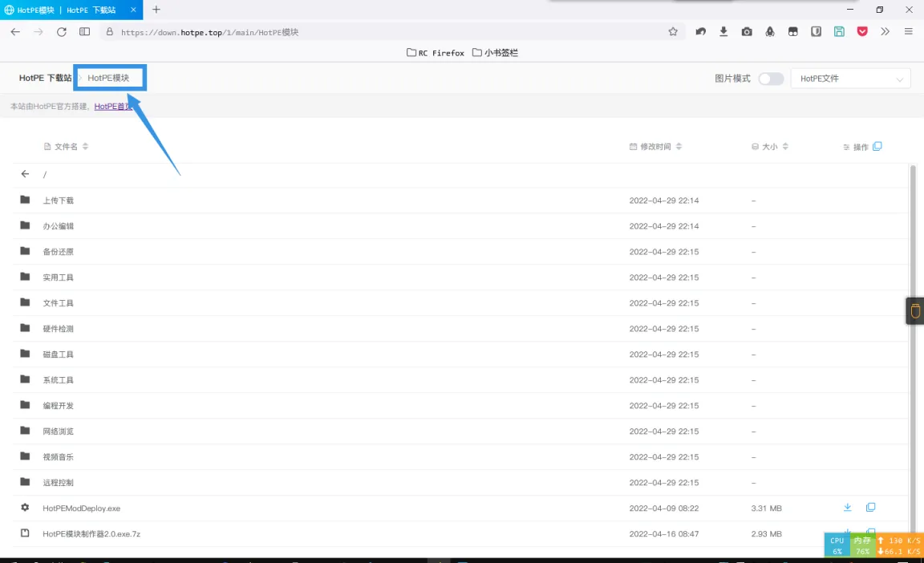Image resolution: width=924 pixels, height=563 pixels.
Task: Click the orange floating side widget
Action: (x=914, y=310)
